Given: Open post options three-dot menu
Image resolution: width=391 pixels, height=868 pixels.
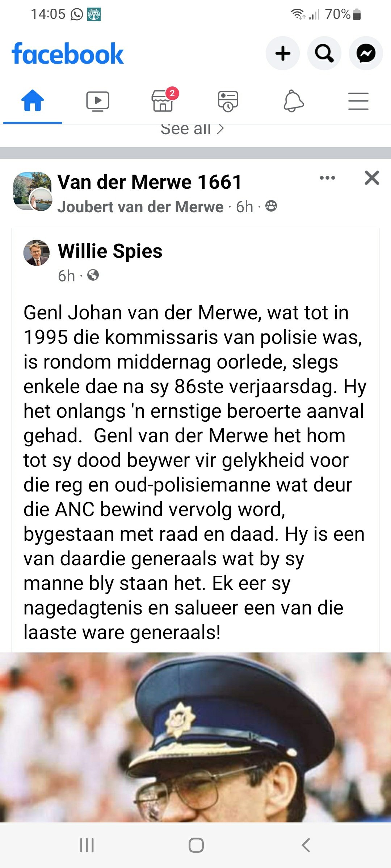Looking at the screenshot, I should (x=327, y=178).
